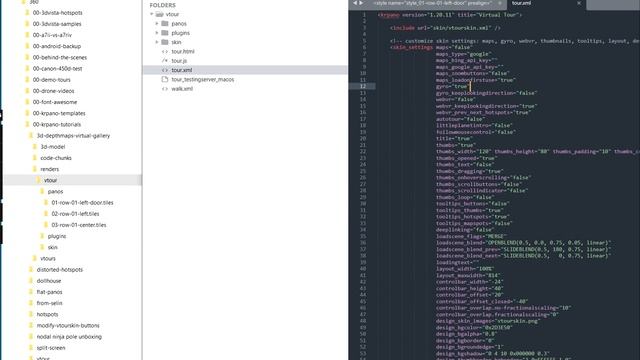This screenshot has width=640, height=360.
Task: Collapse the vtour root folder in Sublime sidebar
Action: [x=152, y=14]
